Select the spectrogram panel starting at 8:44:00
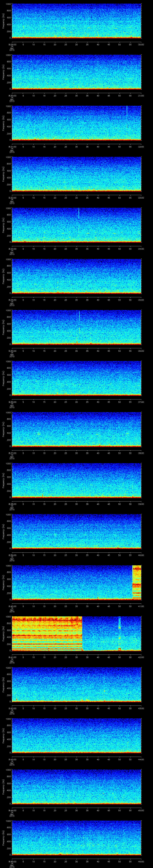153x868 pixels. (76, 787)
